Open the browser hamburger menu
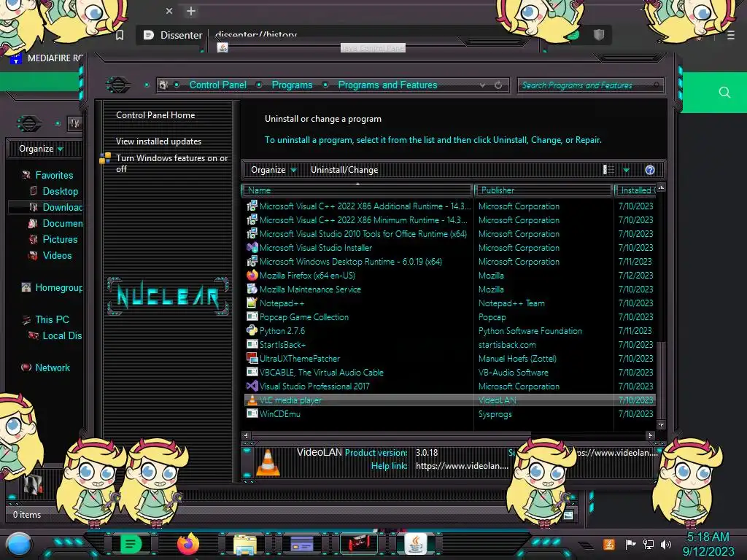Image resolution: width=747 pixels, height=560 pixels. coord(731,35)
